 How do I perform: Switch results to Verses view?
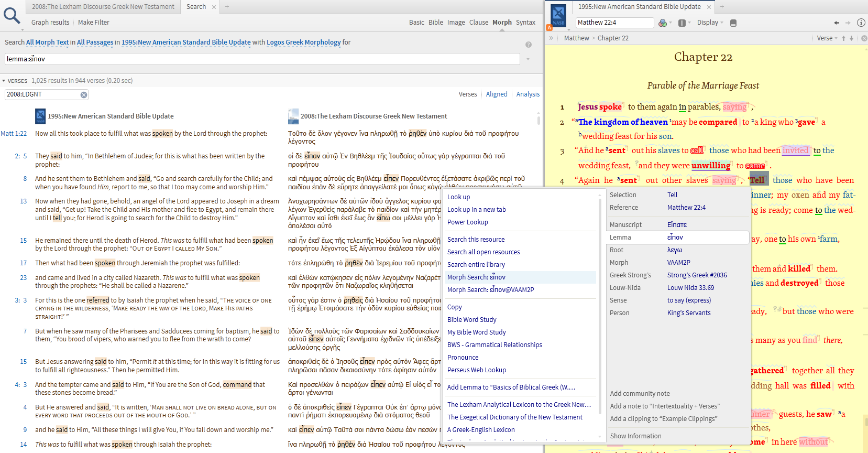click(468, 94)
